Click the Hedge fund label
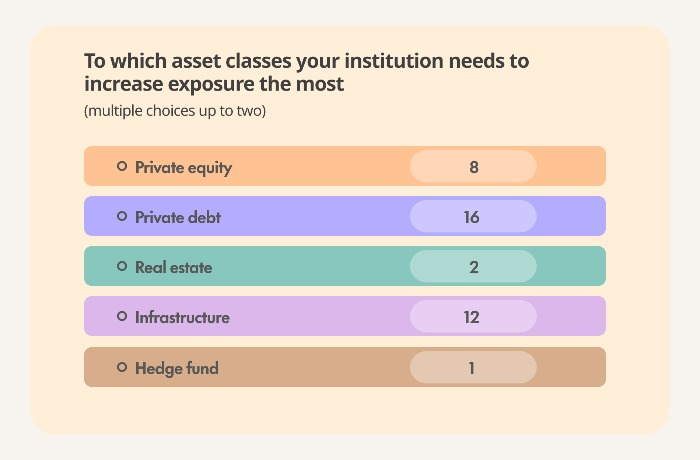 (x=177, y=368)
